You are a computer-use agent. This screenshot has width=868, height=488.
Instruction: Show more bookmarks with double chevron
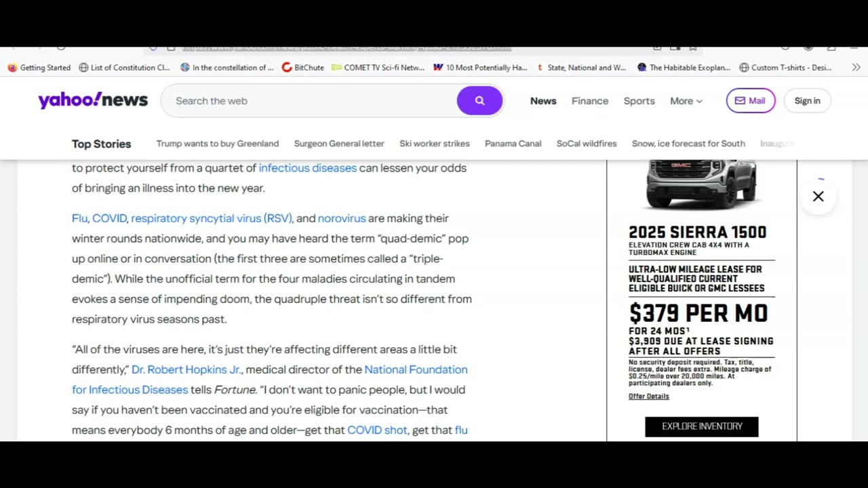tap(856, 67)
